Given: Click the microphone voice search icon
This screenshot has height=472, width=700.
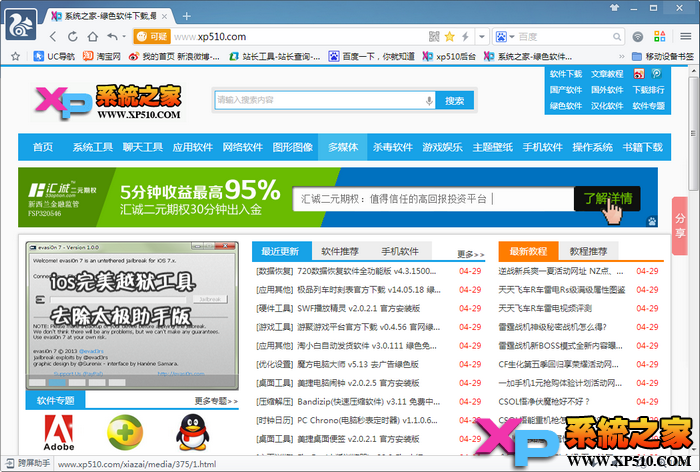Looking at the screenshot, I should [x=429, y=100].
